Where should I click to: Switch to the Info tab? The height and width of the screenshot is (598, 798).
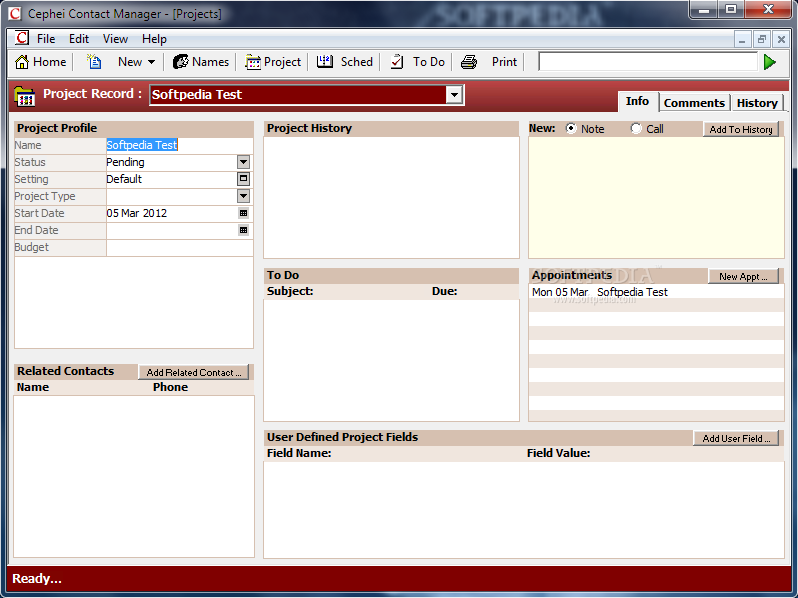click(x=637, y=101)
